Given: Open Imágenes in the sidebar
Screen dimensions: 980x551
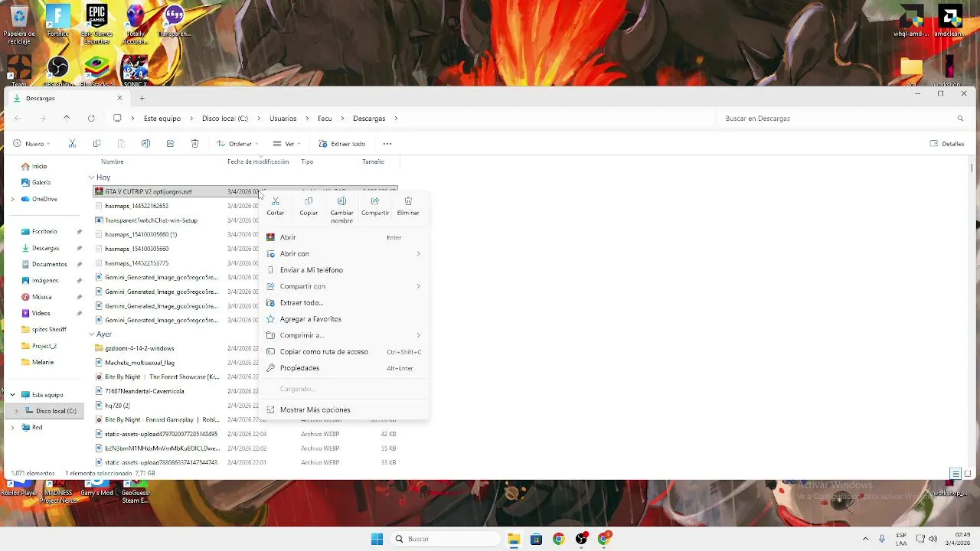Looking at the screenshot, I should [44, 281].
